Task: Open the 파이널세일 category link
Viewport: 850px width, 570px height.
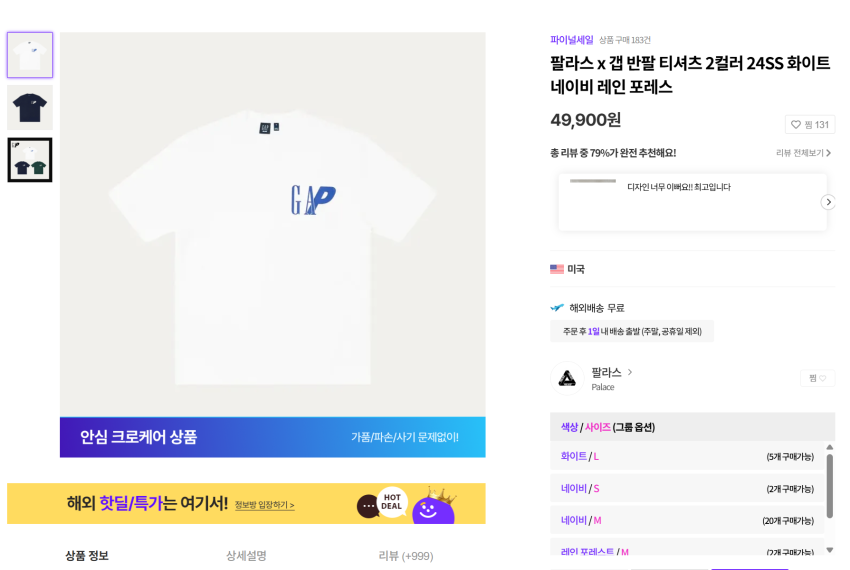Action: click(x=571, y=40)
